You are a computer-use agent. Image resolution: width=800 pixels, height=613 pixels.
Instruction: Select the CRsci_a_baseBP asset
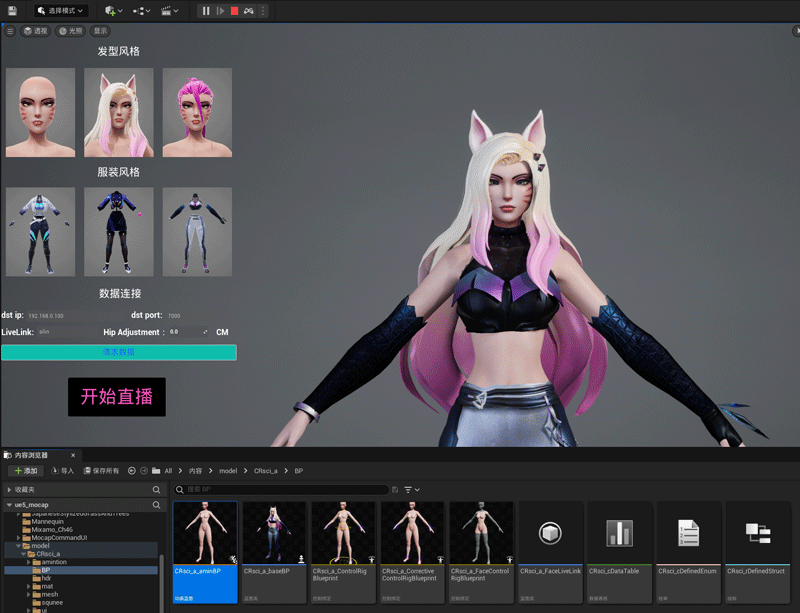274,552
